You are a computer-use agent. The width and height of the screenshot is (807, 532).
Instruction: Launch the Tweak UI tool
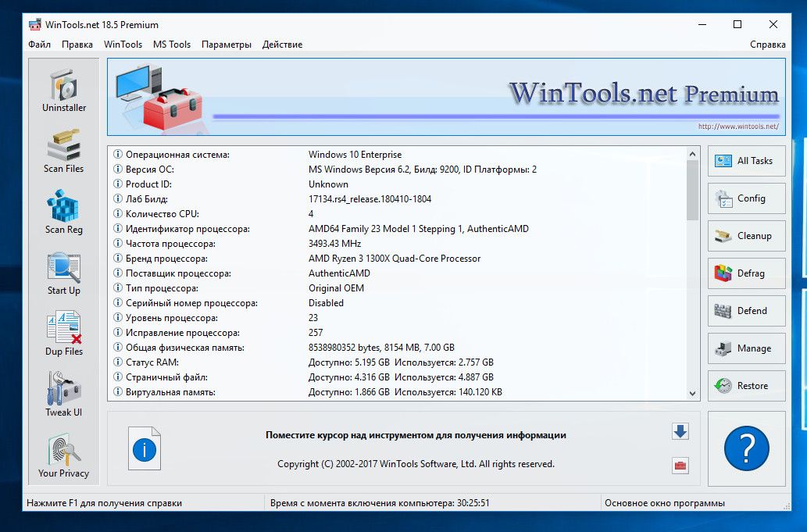click(x=64, y=395)
